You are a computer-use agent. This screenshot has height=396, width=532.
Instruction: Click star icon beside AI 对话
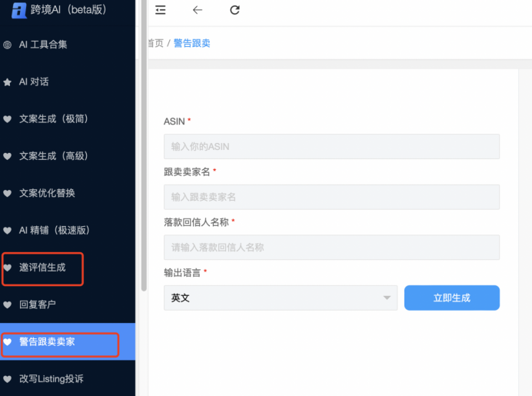[x=8, y=82]
